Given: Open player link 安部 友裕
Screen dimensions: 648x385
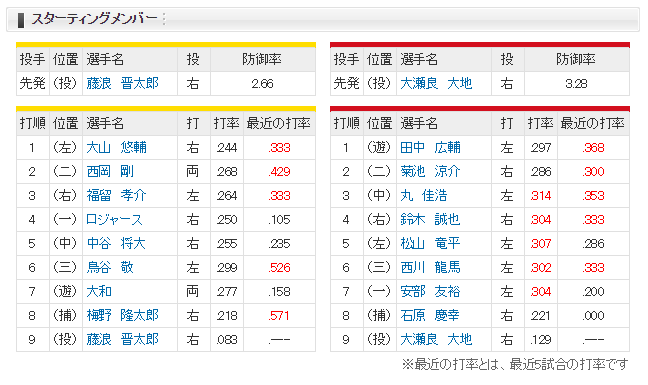Looking at the screenshot, I should (430, 291).
